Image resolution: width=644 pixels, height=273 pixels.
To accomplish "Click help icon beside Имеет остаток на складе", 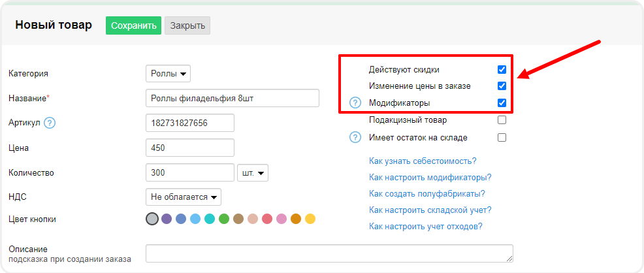I will click(x=355, y=137).
